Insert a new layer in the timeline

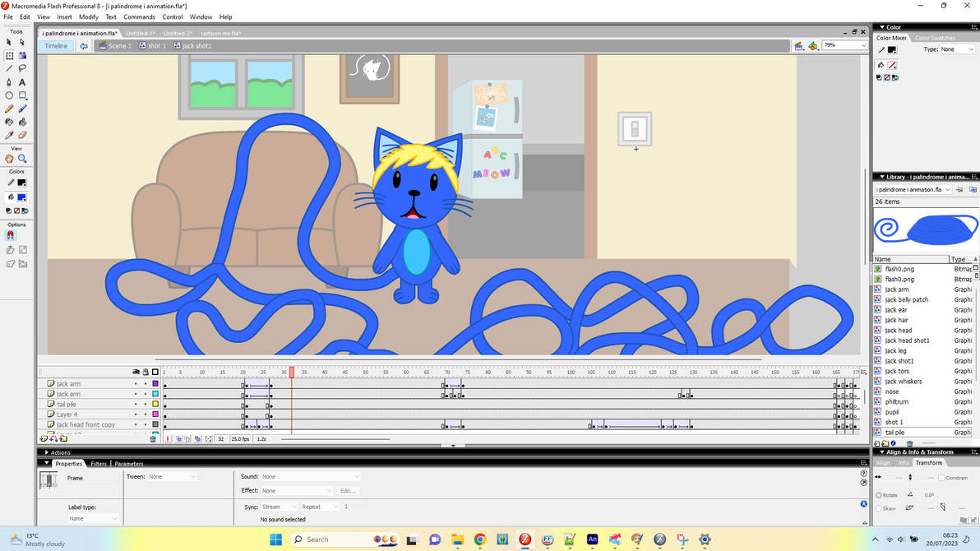pos(44,438)
